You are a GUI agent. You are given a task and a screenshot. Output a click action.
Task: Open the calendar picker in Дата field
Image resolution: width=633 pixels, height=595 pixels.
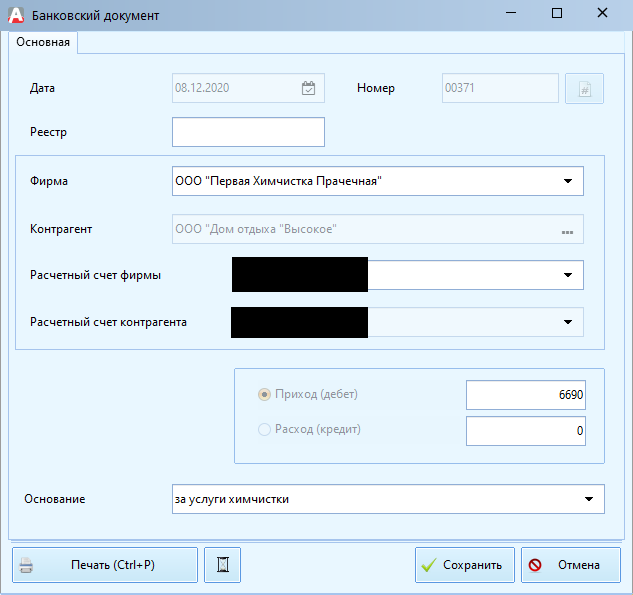[x=309, y=88]
